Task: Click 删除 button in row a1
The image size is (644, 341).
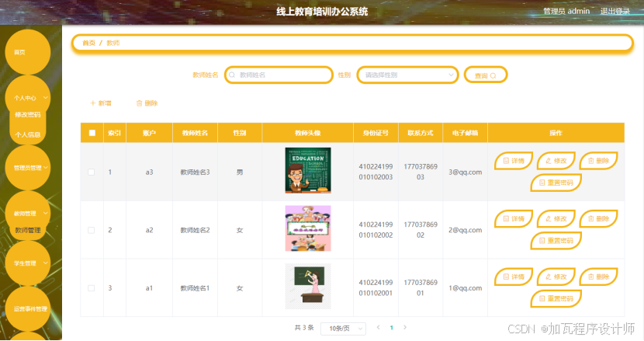Action: pyautogui.click(x=598, y=277)
